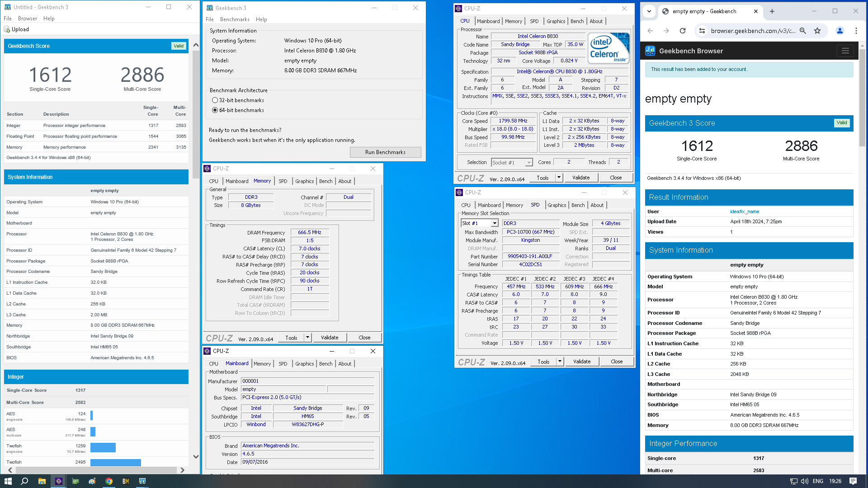Select 64-bit benchmarks radio button
The image size is (868, 488).
point(215,110)
